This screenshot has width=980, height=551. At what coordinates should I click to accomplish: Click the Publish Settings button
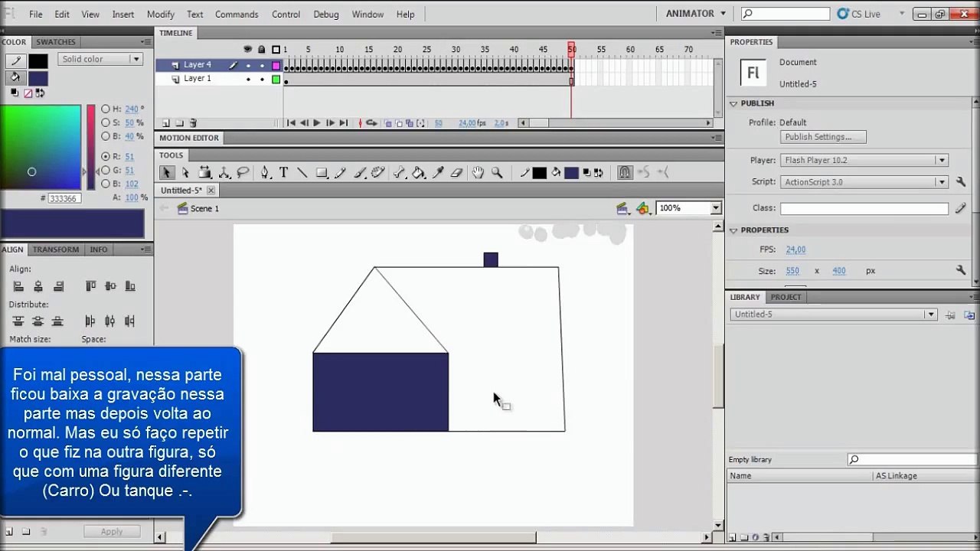click(x=823, y=137)
